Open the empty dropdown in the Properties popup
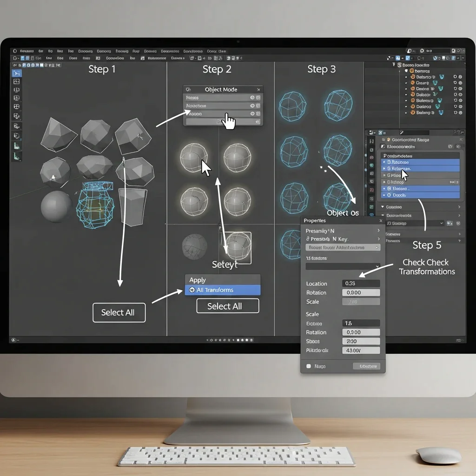The width and height of the screenshot is (476, 476). tap(343, 266)
